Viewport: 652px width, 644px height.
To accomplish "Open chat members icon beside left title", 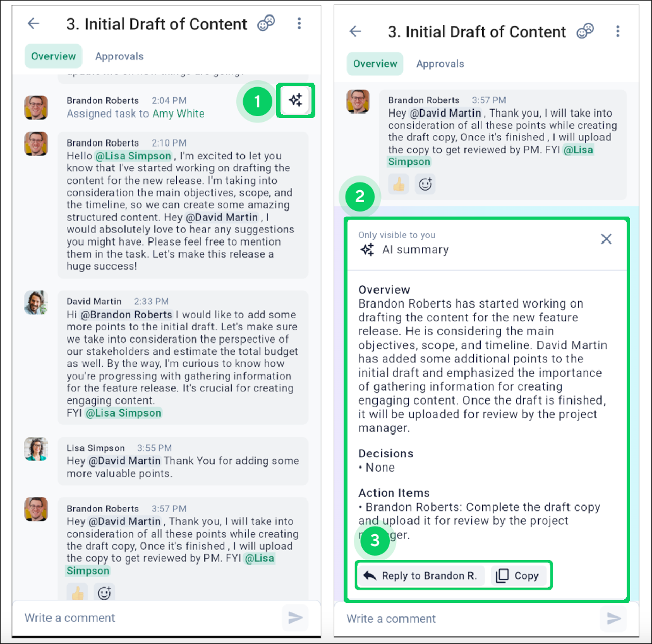I will [x=266, y=23].
